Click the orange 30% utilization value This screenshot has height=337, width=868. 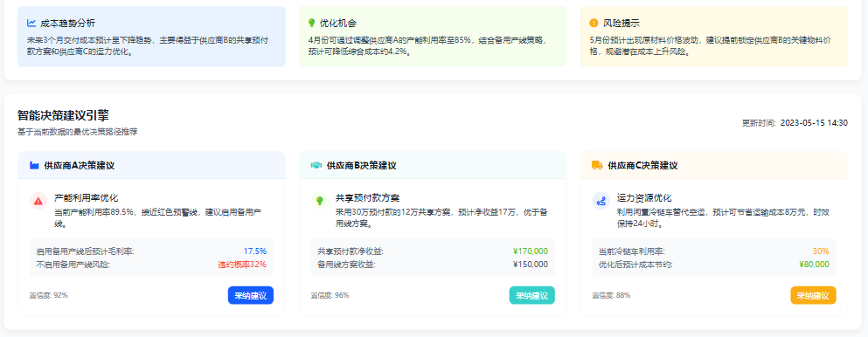pyautogui.click(x=821, y=251)
